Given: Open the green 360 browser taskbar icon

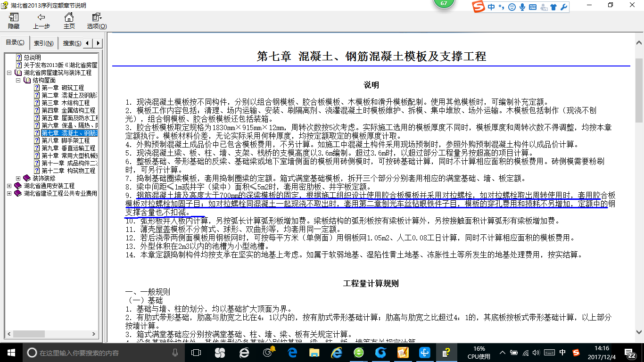Looking at the screenshot, I should [x=359, y=353].
